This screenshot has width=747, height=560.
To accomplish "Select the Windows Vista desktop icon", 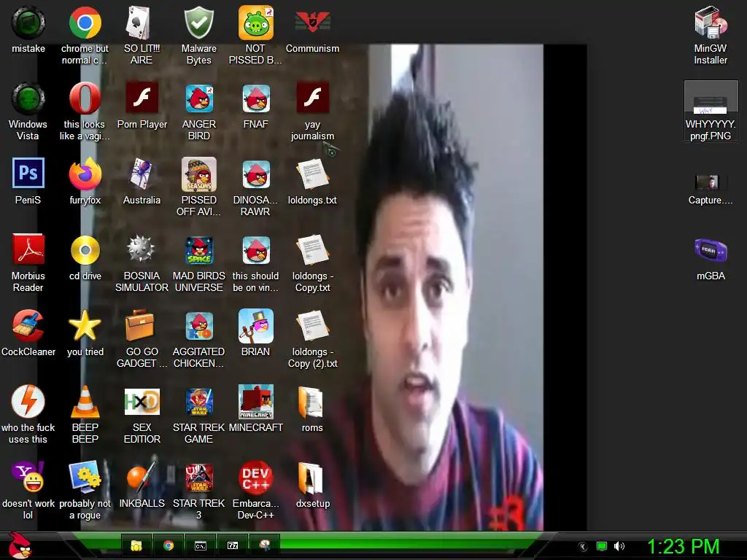I will (28, 98).
